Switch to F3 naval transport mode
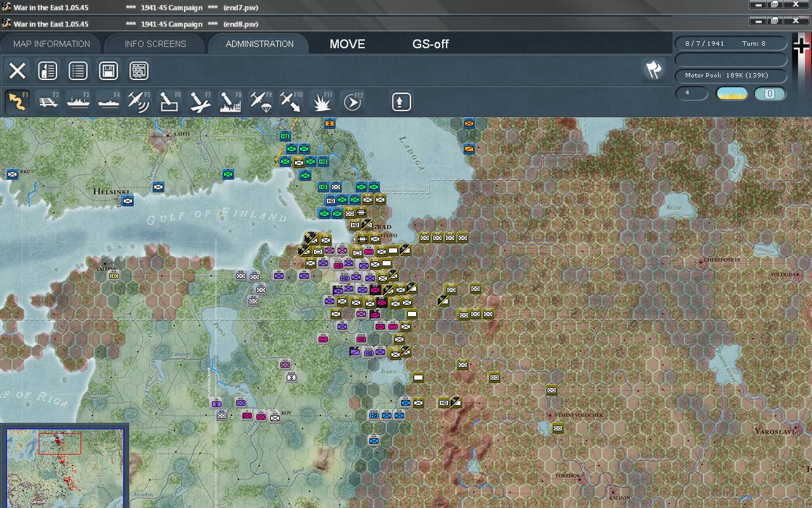Screen dimensions: 812x508 click(79, 102)
